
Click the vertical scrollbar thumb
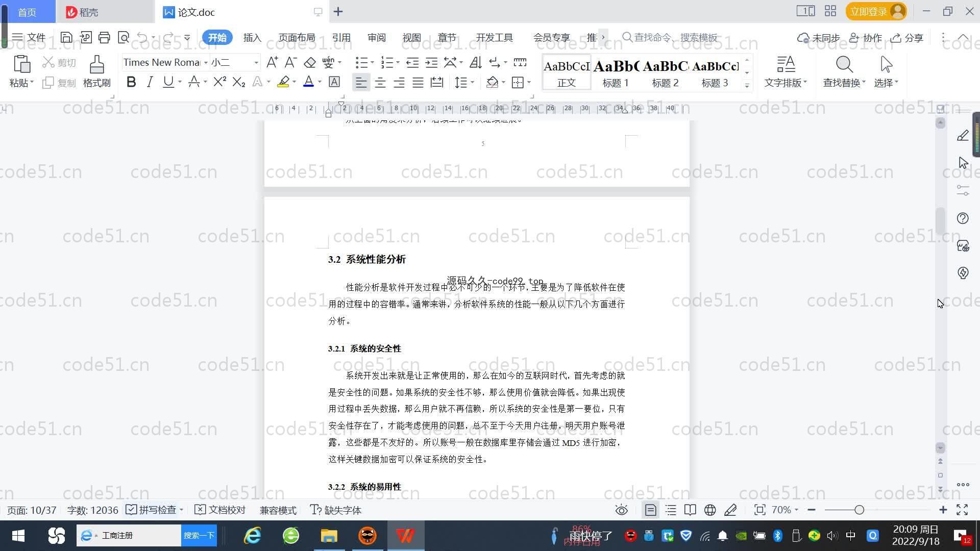[x=941, y=220]
